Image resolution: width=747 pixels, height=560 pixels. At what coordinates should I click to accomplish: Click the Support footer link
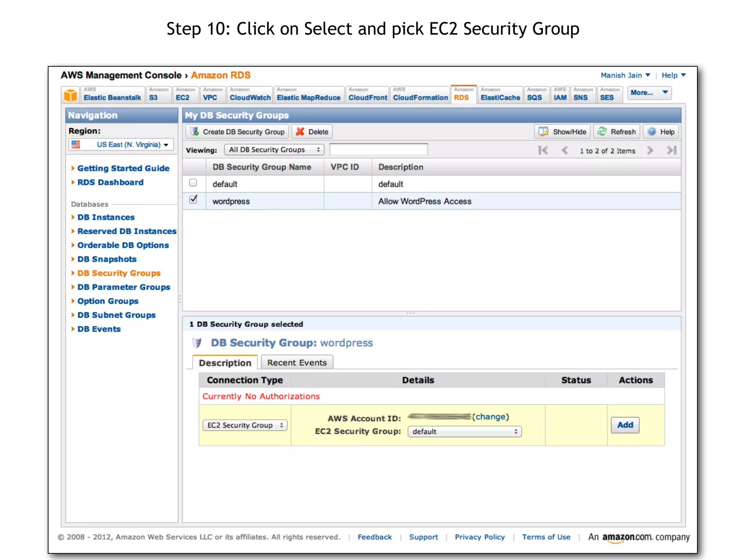(x=423, y=537)
